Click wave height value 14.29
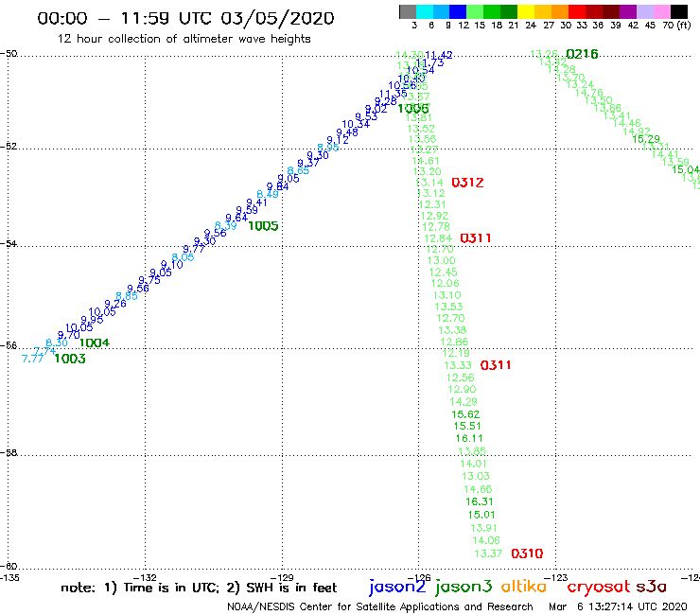This screenshot has height=615, width=700. 464,402
